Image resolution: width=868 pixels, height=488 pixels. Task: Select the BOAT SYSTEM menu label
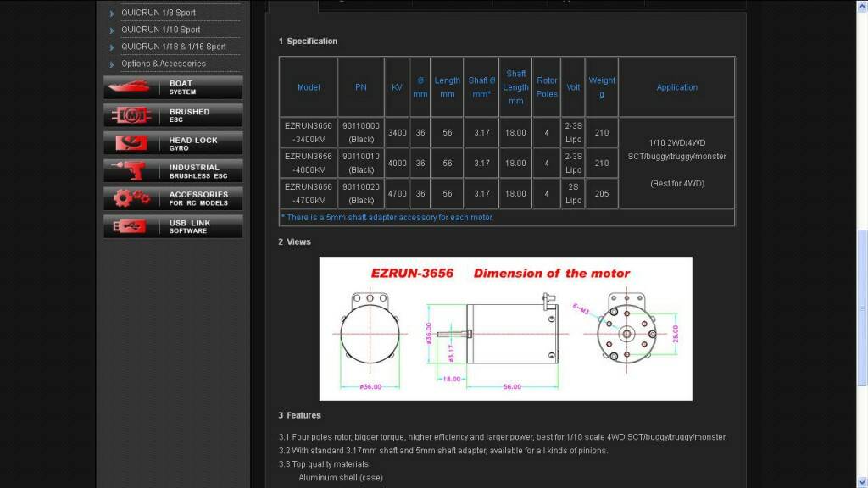182,87
